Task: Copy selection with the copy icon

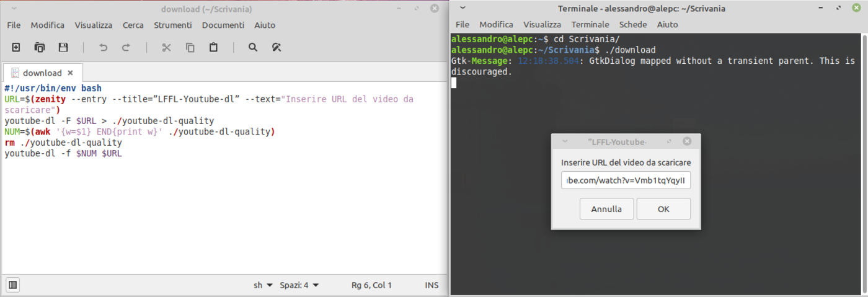Action: tap(190, 47)
